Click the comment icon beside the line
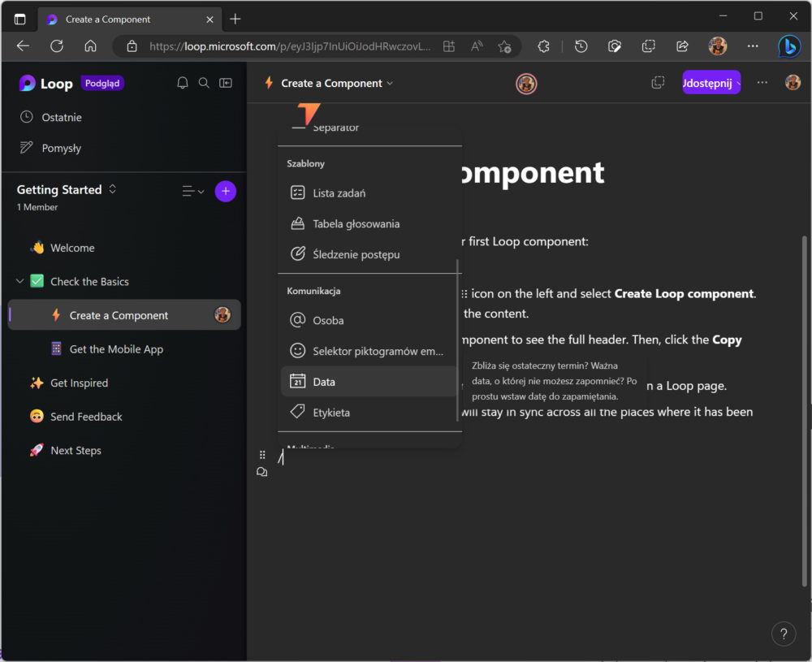This screenshot has height=662, width=812. coord(262,472)
